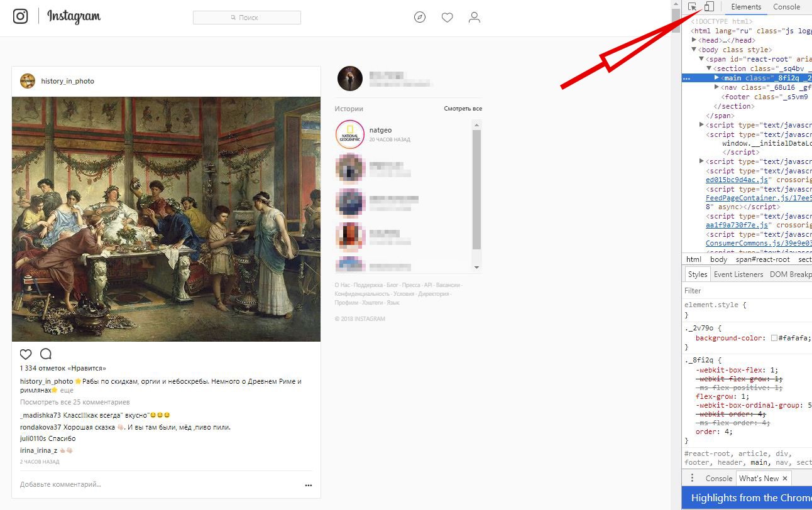Click the feast painting post image
The width and height of the screenshot is (812, 510).
click(167, 219)
